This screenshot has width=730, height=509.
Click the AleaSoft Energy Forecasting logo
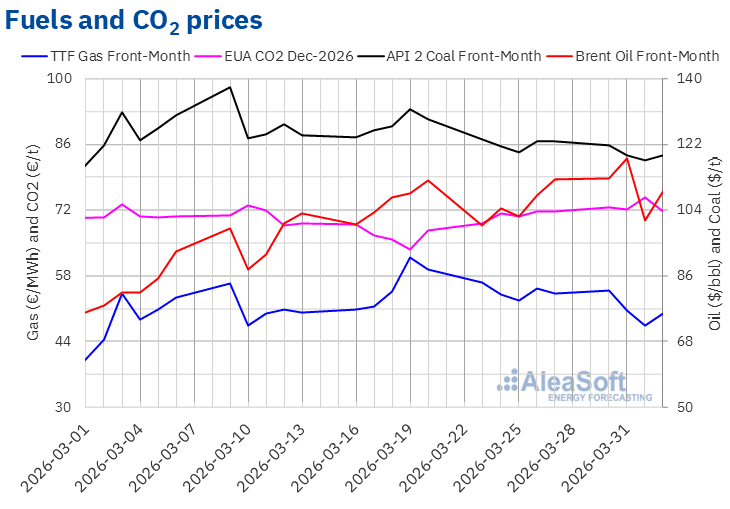[575, 385]
